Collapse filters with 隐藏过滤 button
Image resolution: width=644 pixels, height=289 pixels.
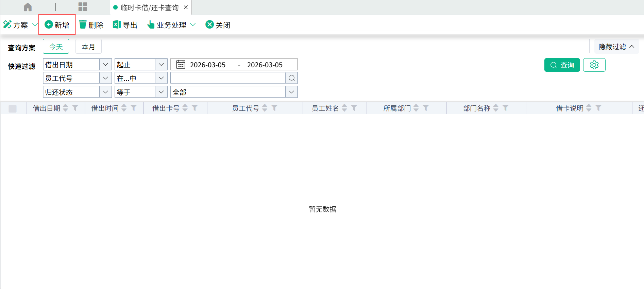[x=616, y=47]
